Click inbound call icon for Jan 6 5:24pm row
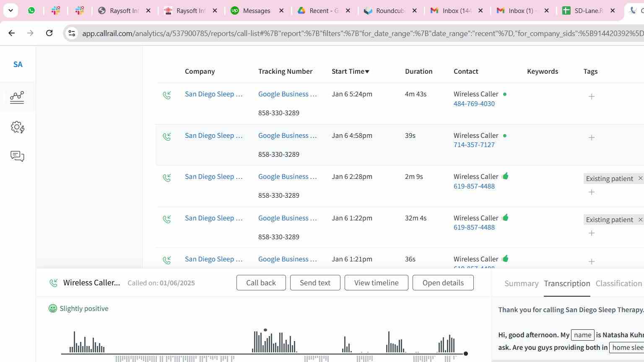 (x=167, y=96)
